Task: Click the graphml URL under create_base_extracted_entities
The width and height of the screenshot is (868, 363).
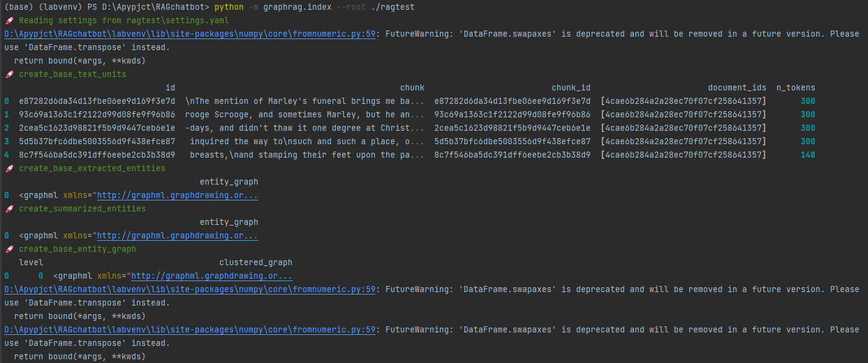Action: [178, 196]
